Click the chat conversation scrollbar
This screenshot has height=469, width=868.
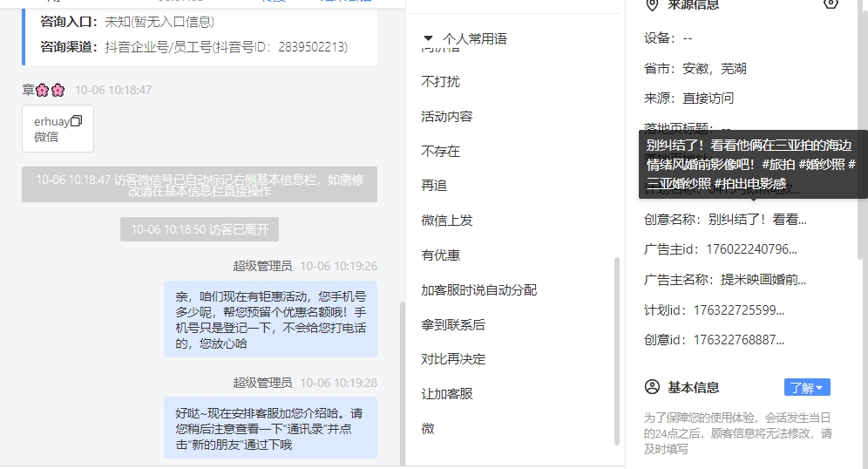pyautogui.click(x=403, y=382)
